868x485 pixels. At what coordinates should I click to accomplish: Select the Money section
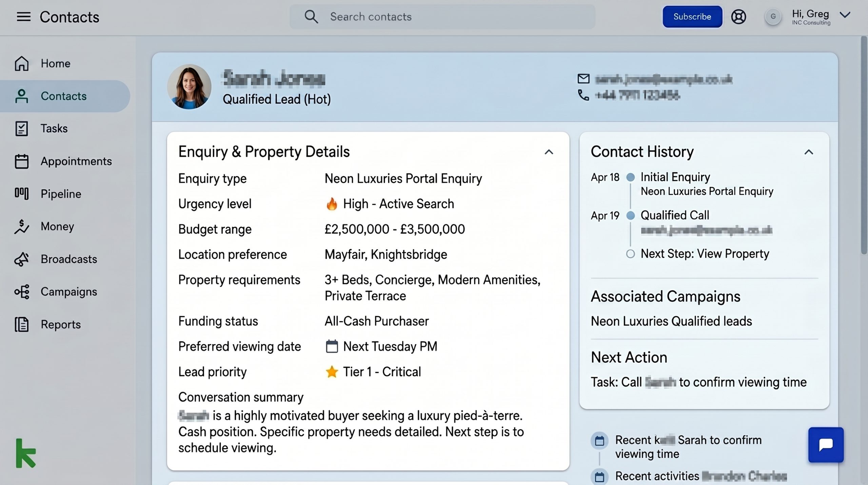click(57, 226)
